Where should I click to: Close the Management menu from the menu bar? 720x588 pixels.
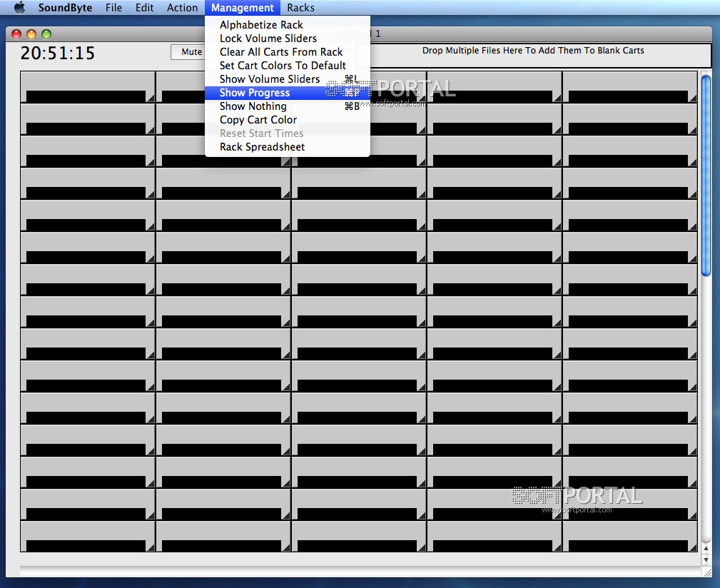pyautogui.click(x=243, y=8)
